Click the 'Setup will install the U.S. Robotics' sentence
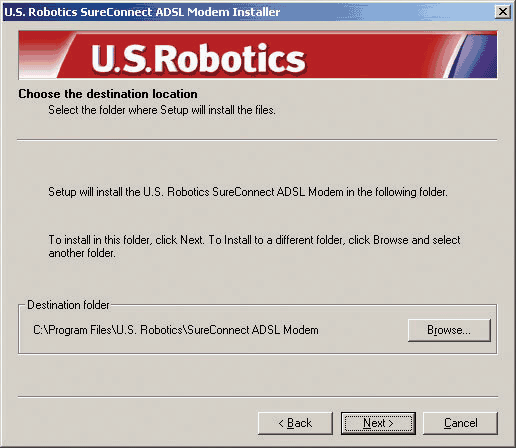Image resolution: width=516 pixels, height=448 pixels. point(248,192)
